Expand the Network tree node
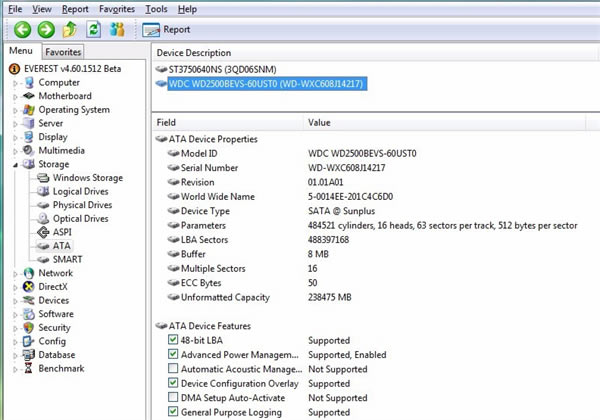The height and width of the screenshot is (420, 600). coord(15,273)
